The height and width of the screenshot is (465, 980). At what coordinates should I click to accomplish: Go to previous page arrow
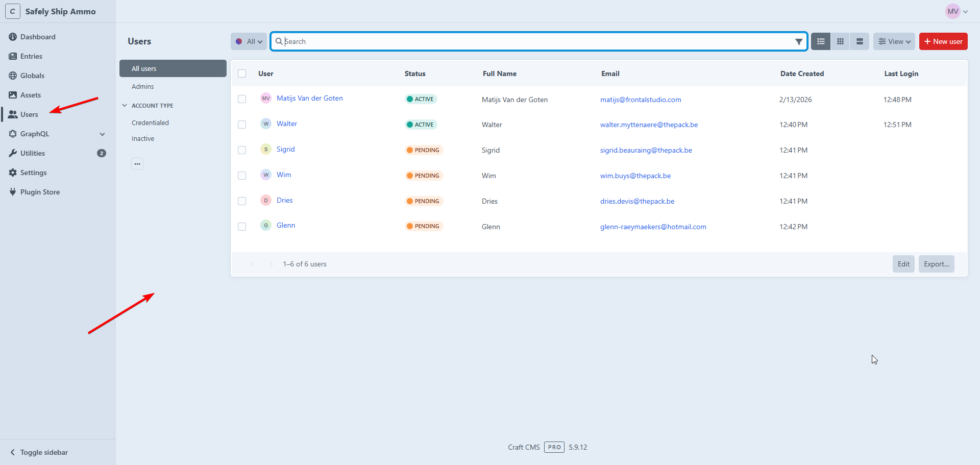click(252, 264)
